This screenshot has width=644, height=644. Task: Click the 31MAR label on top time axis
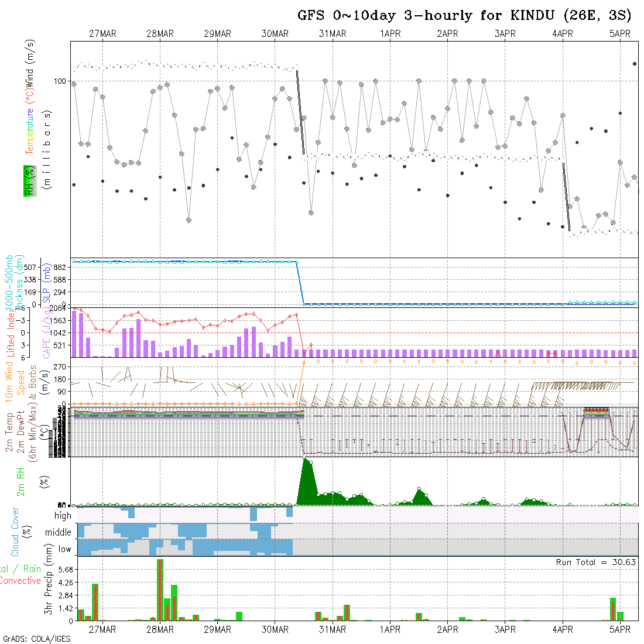tap(333, 34)
